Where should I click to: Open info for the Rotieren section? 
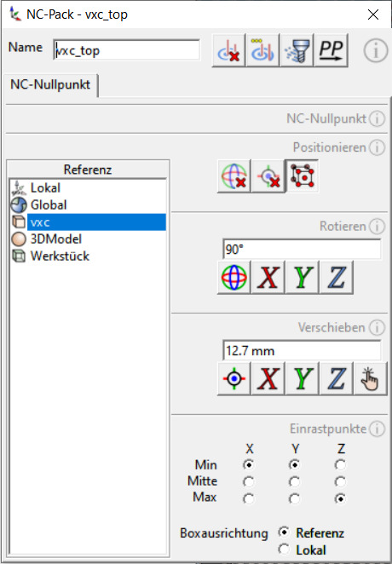(x=377, y=227)
